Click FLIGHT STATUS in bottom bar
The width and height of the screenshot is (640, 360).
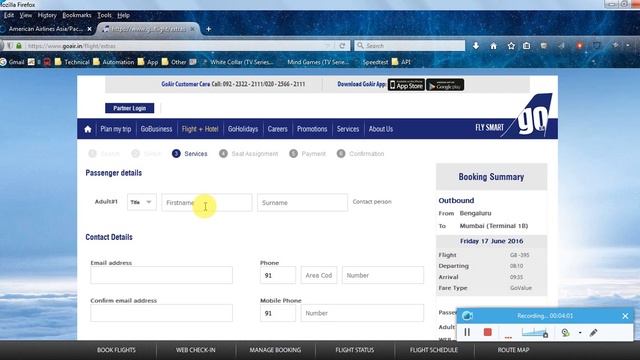tap(355, 350)
